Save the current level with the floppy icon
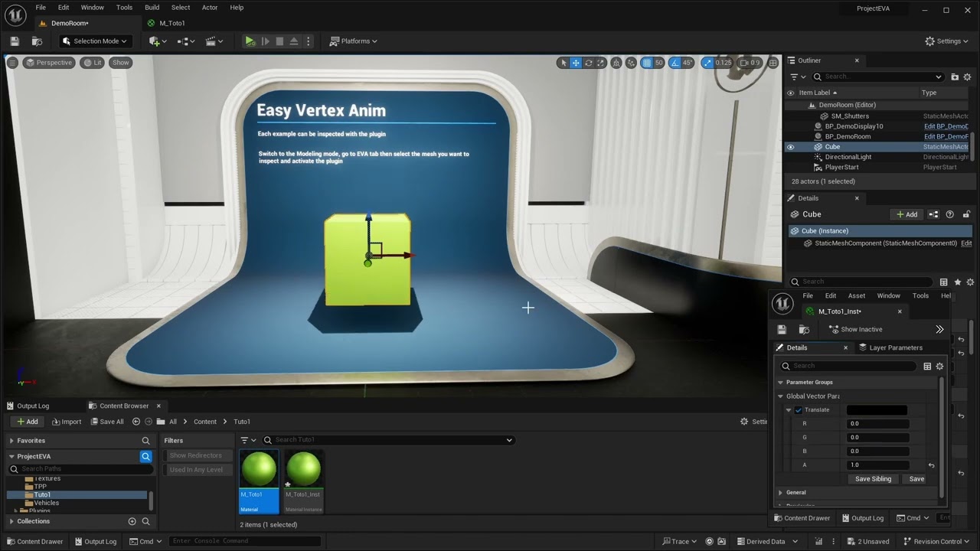The image size is (980, 551). [15, 41]
